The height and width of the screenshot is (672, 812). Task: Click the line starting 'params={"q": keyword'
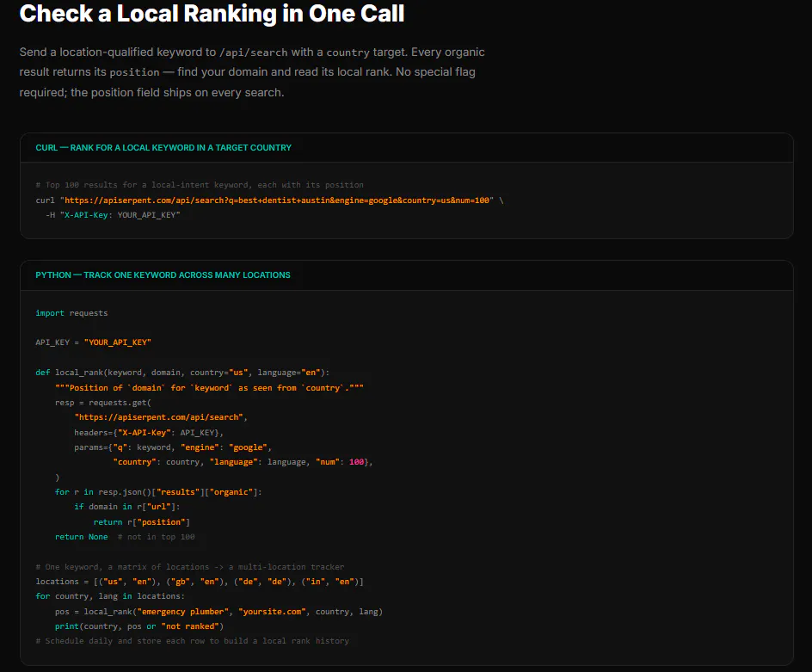coord(173,447)
